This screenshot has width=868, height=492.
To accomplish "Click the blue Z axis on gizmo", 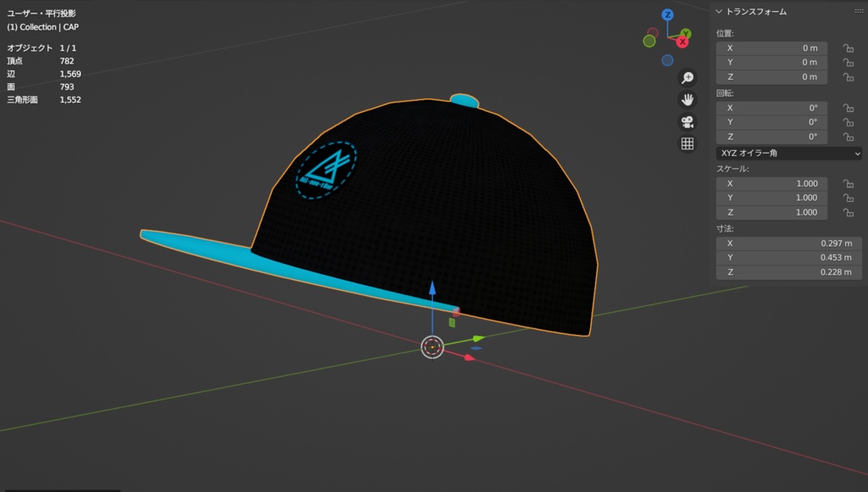I will coord(668,15).
